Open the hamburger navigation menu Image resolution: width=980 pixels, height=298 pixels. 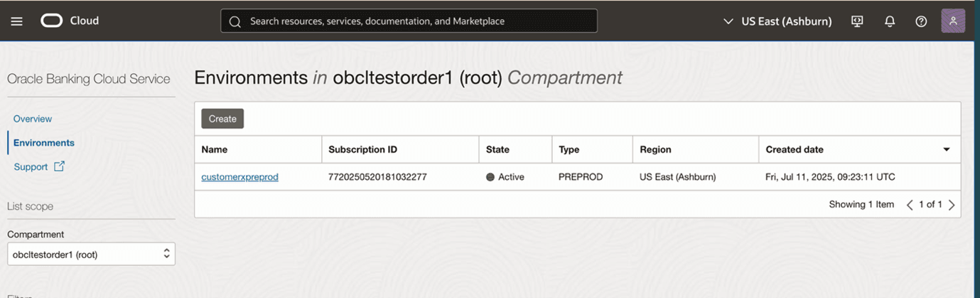click(x=17, y=21)
